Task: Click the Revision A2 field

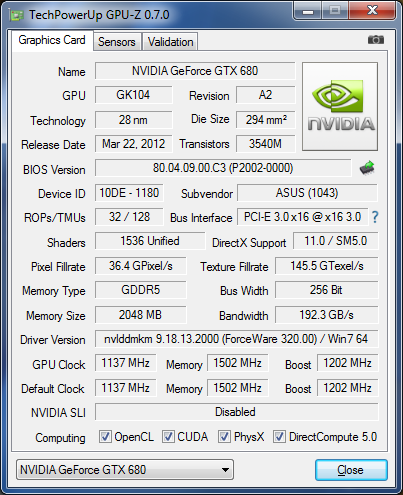Action: [x=265, y=95]
